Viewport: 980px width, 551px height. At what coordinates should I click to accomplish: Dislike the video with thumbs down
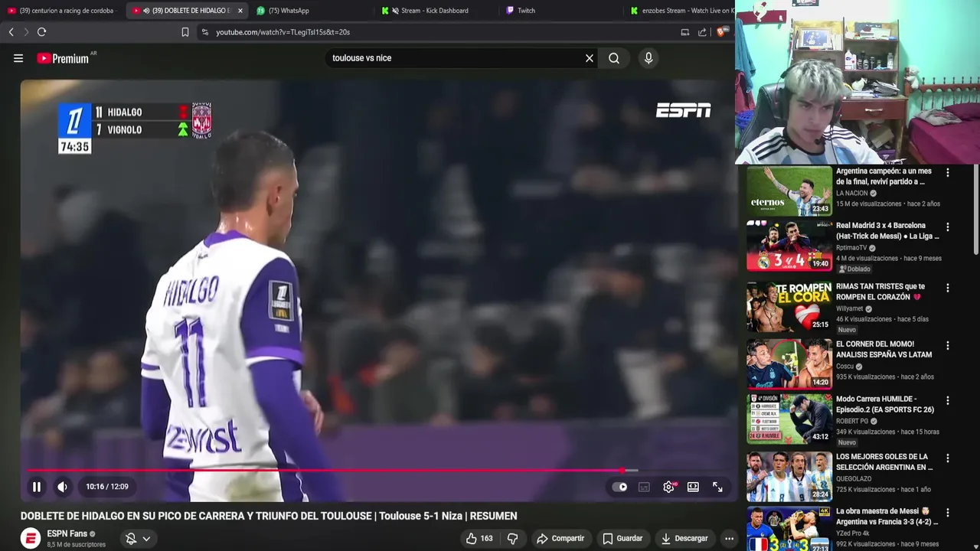pos(513,539)
